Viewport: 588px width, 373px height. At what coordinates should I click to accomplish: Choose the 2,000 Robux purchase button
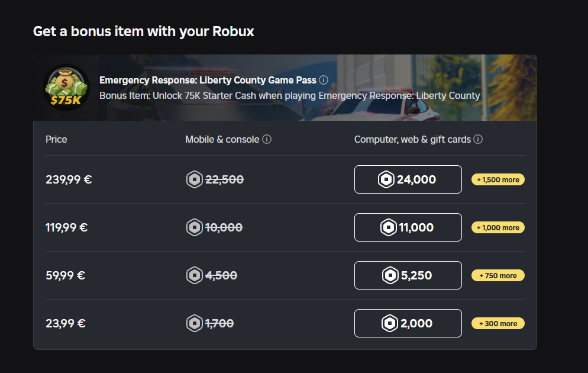pos(408,323)
